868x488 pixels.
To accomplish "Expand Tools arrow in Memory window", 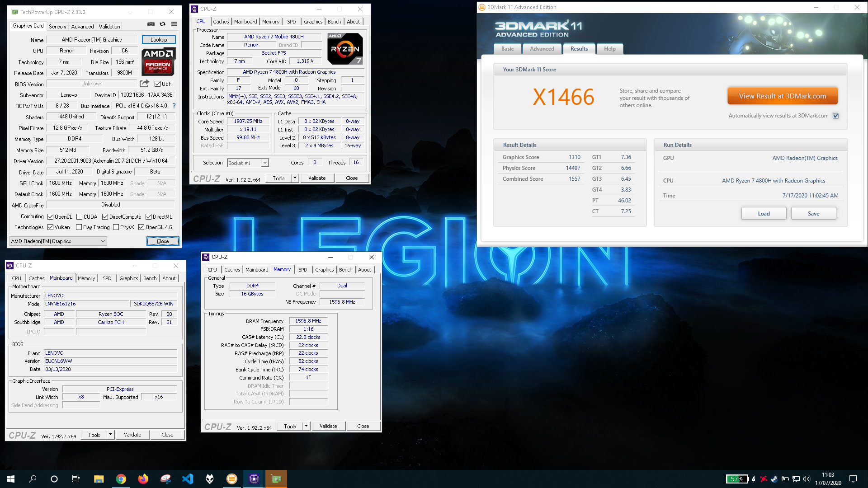I will coord(306,426).
